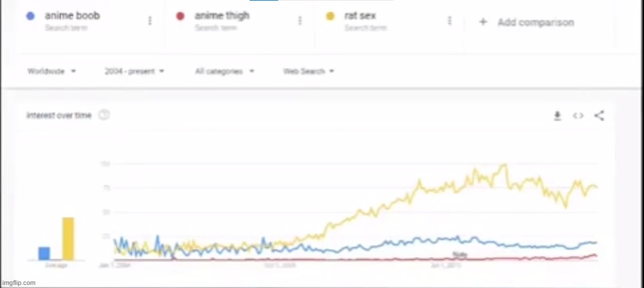Screen dimensions: 644x288
Task: Open options menu for anime thigh term
Action: pos(300,20)
